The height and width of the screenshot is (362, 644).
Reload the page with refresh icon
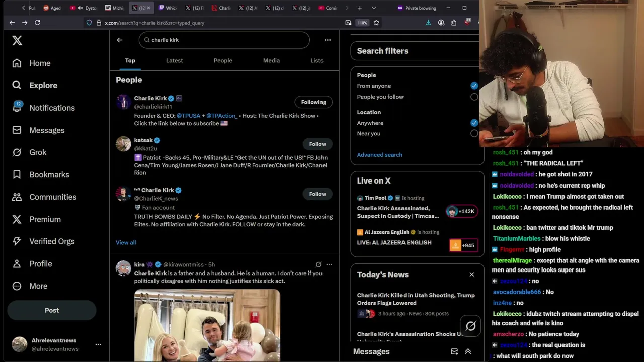(x=37, y=23)
